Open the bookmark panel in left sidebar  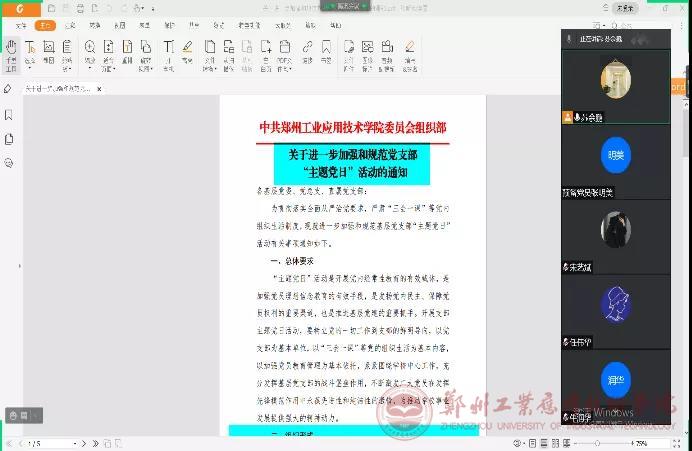click(8, 115)
